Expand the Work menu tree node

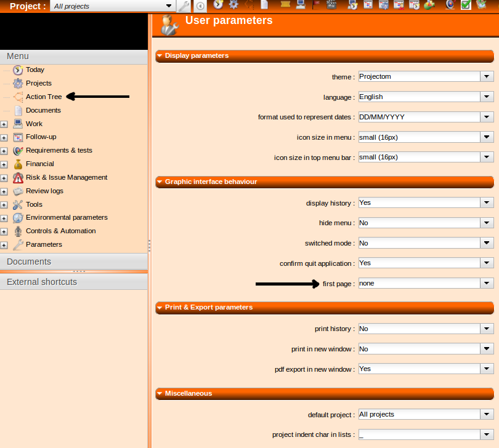tap(4, 124)
